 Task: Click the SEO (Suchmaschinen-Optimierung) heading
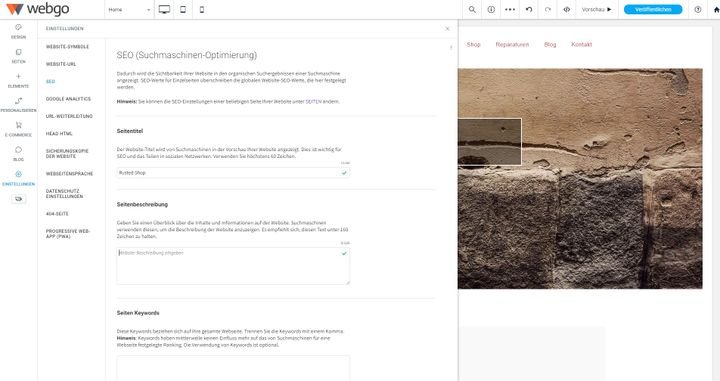(x=187, y=55)
